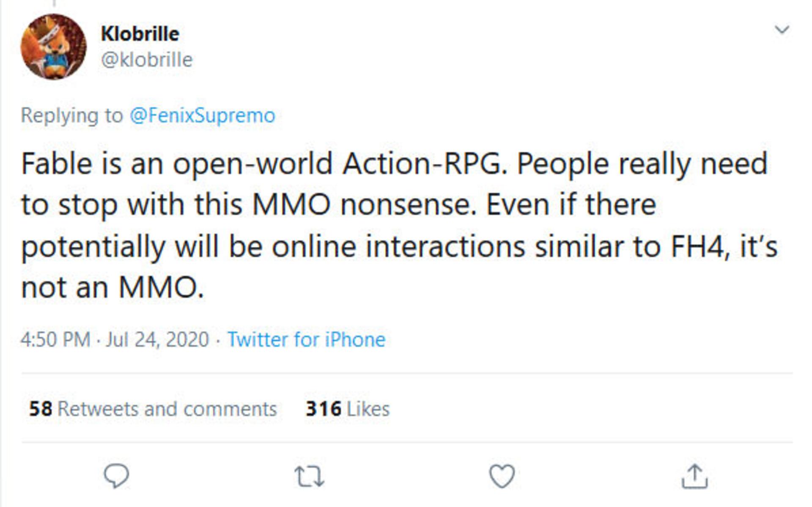View the 316 Likes list
The image size is (812, 507).
click(348, 409)
